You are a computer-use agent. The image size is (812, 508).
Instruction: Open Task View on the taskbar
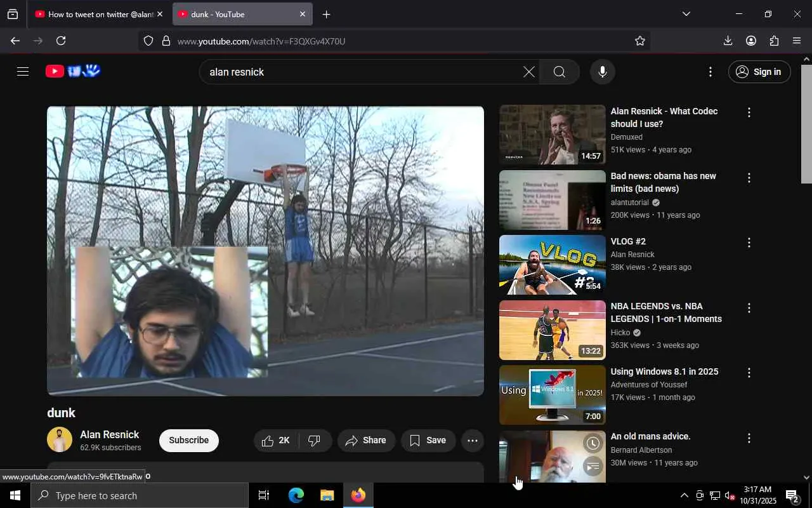264,495
